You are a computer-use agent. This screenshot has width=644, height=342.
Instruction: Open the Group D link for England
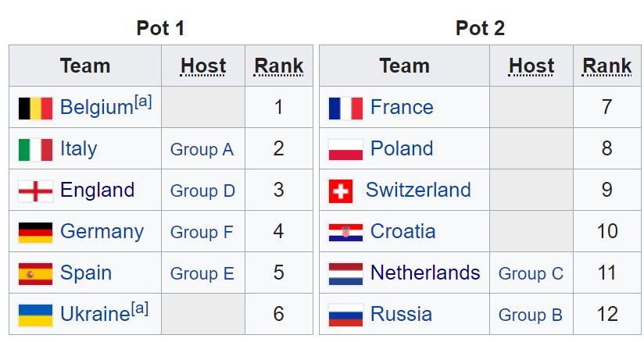pos(202,191)
